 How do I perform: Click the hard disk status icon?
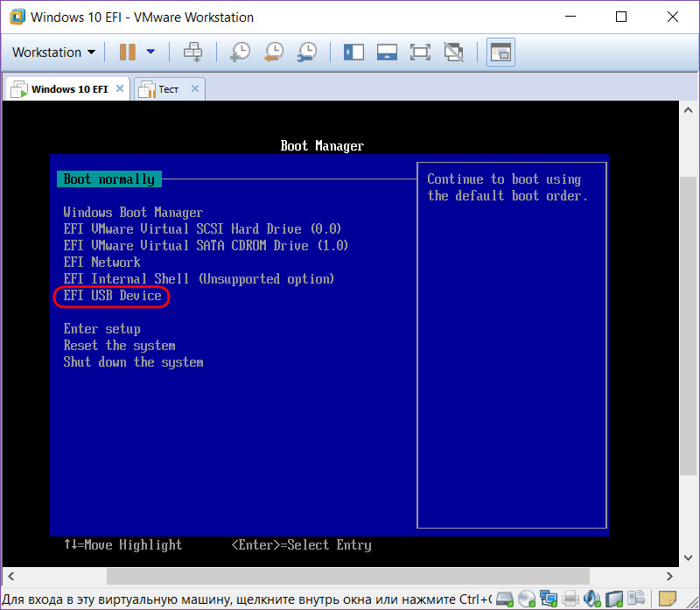[505, 599]
